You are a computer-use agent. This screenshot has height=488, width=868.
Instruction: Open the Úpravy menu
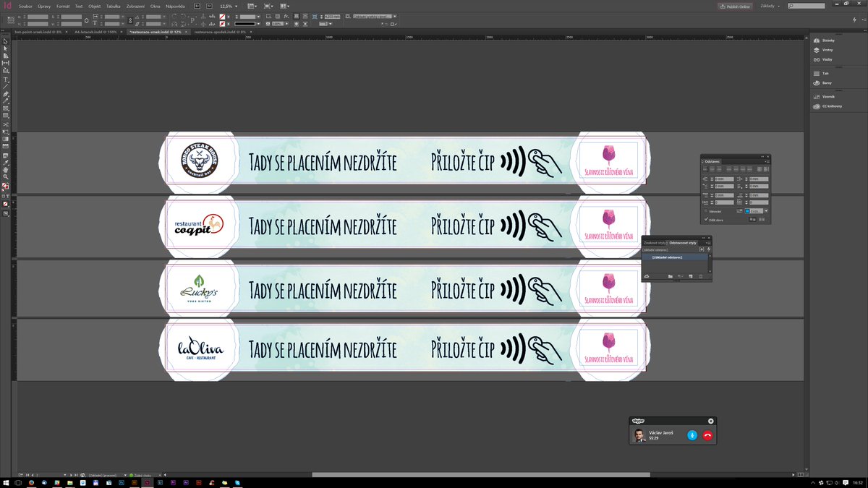coord(44,6)
